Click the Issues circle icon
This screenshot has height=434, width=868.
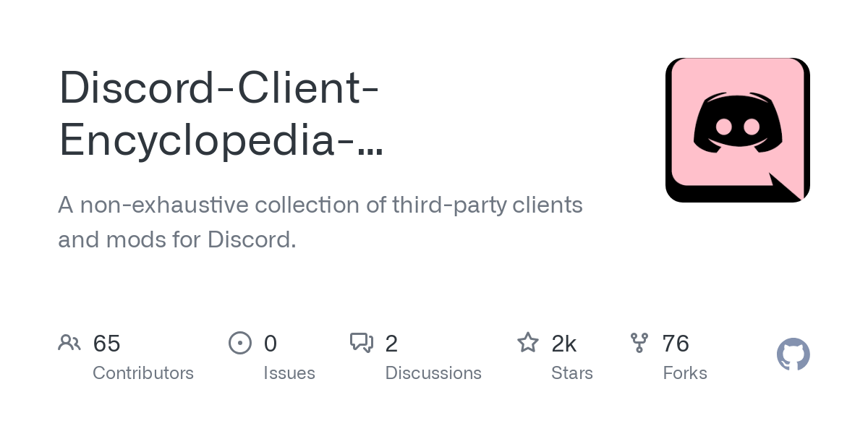point(240,343)
